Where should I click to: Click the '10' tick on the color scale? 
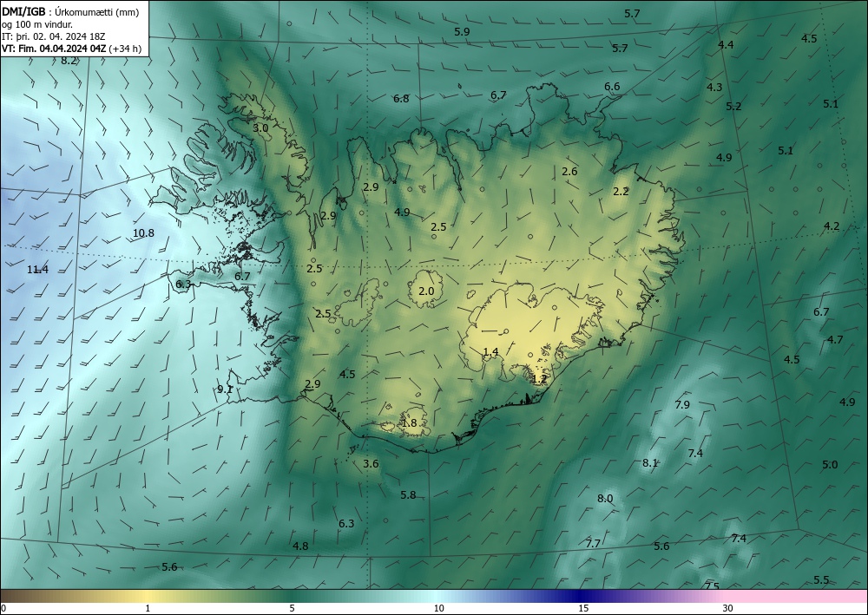(x=439, y=609)
